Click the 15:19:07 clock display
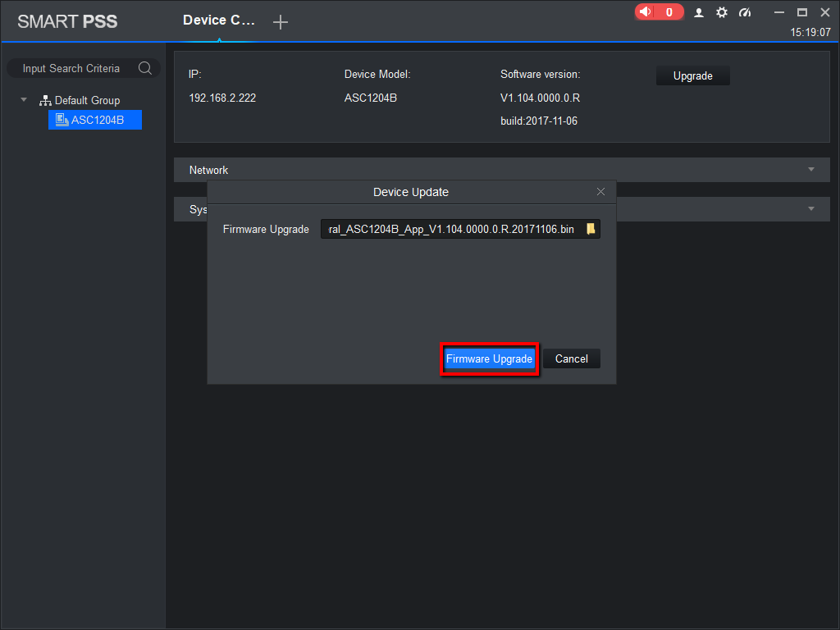The image size is (840, 630). (810, 32)
